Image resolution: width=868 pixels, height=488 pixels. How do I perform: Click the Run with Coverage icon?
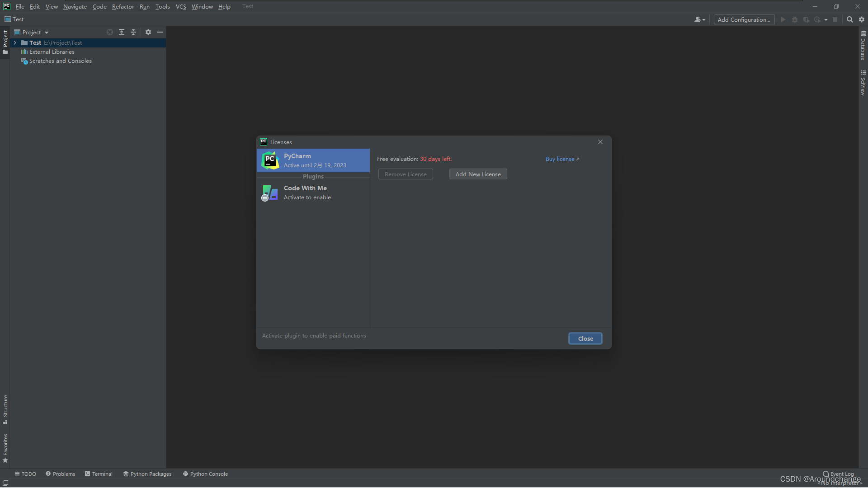pyautogui.click(x=806, y=19)
